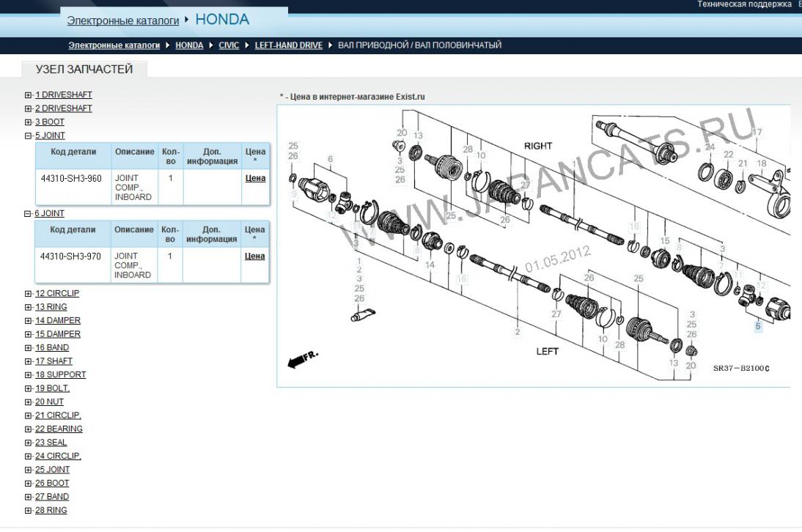Open the 26 BOOT entry
802x532 pixels.
click(x=51, y=483)
